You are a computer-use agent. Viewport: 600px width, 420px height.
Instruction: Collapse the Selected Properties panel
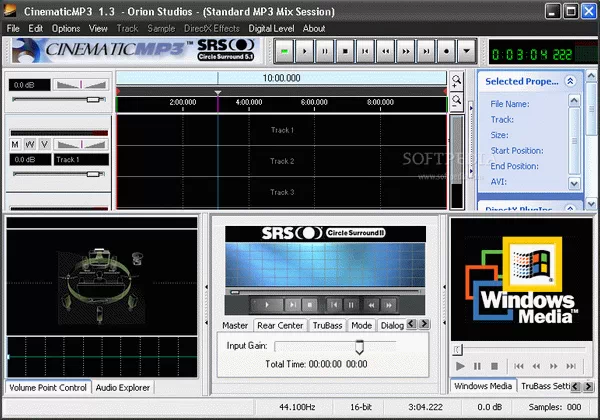click(x=571, y=82)
